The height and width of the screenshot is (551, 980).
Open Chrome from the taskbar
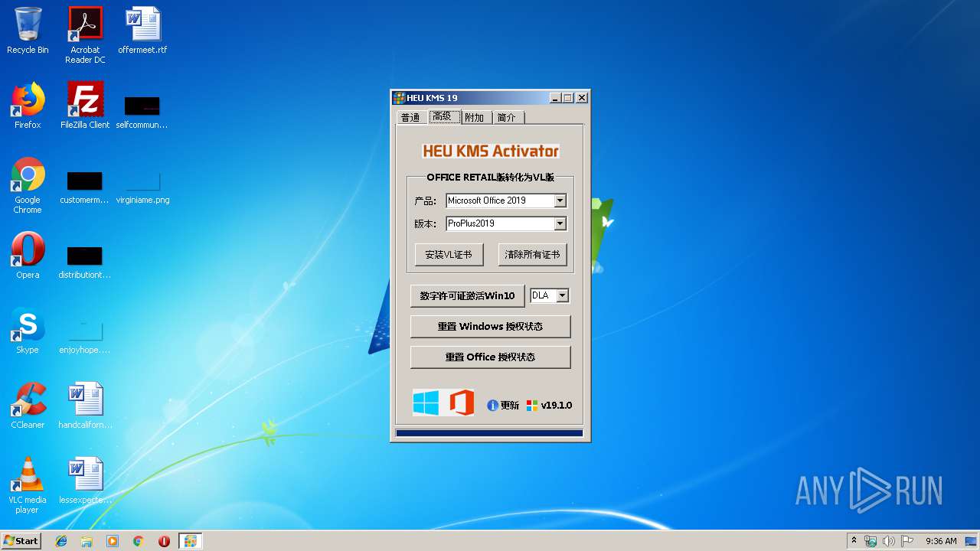tap(138, 541)
